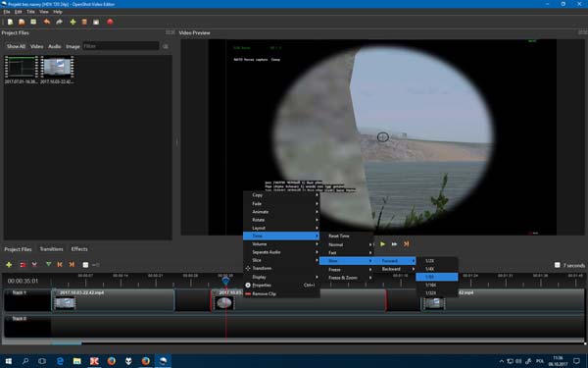The image size is (588, 368).
Task: Toggle the razor tool in timeline toolbar
Action: (x=34, y=265)
